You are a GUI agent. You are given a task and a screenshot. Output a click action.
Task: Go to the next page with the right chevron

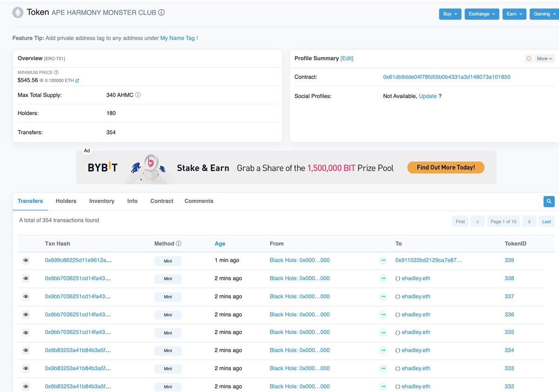point(529,222)
